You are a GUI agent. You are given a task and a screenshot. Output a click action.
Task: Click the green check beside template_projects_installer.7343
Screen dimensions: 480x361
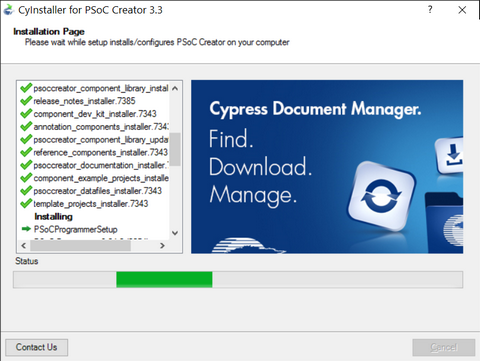pos(26,204)
